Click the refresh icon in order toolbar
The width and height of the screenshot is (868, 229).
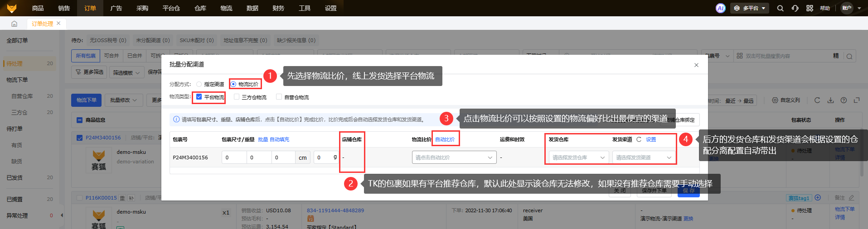pyautogui.click(x=817, y=100)
